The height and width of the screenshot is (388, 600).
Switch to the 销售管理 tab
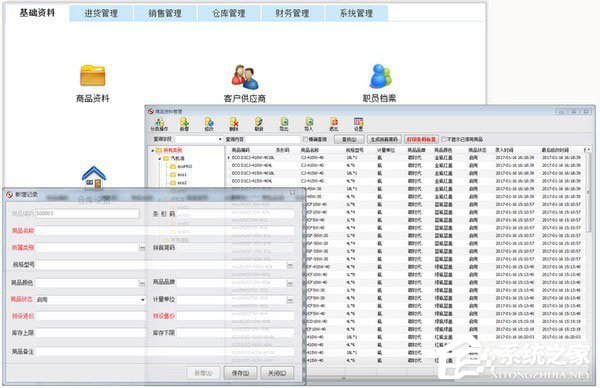pyautogui.click(x=165, y=13)
